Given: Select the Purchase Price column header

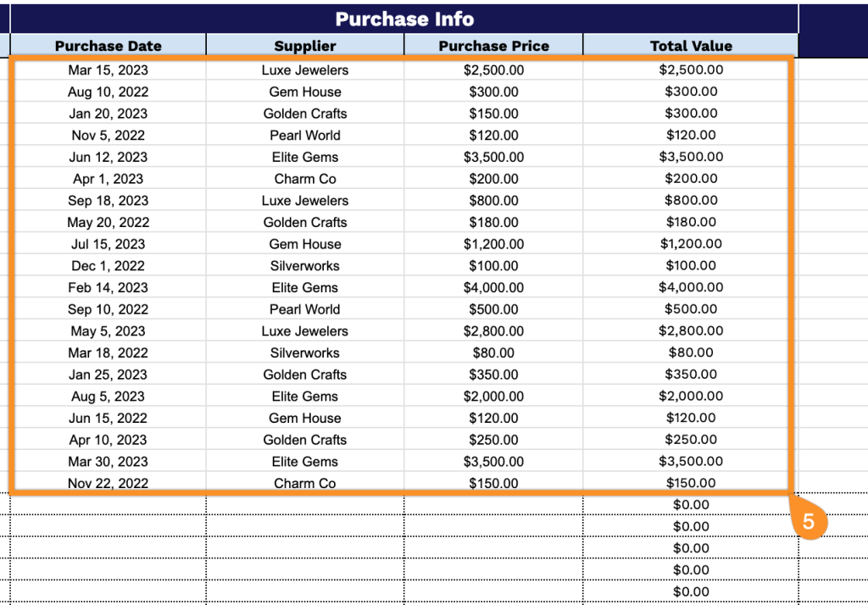Looking at the screenshot, I should click(x=493, y=47).
